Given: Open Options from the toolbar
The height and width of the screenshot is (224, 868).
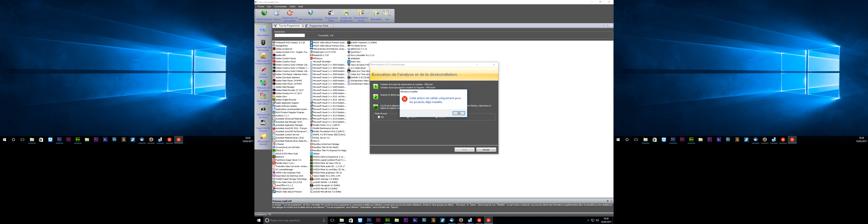Looking at the screenshot, I should pos(277,15).
